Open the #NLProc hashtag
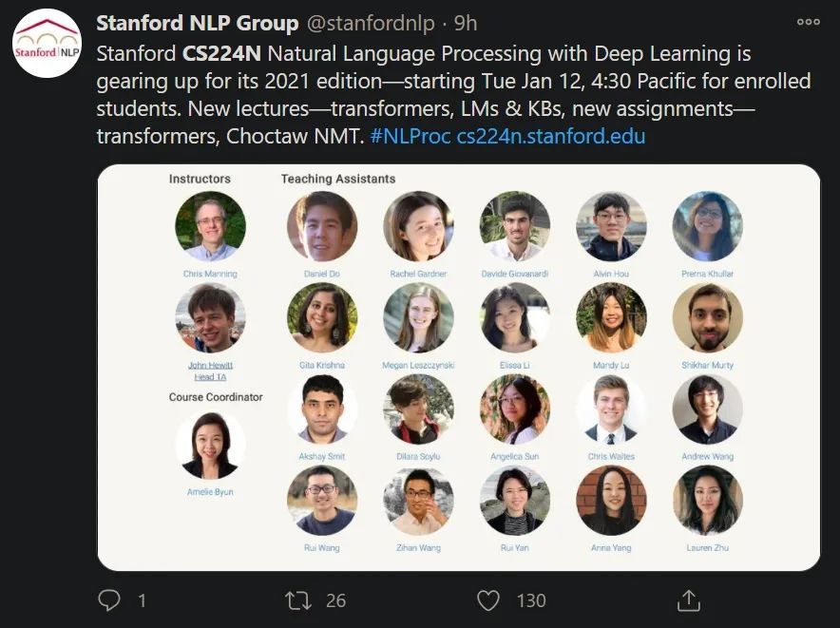The image size is (840, 628). [410, 136]
